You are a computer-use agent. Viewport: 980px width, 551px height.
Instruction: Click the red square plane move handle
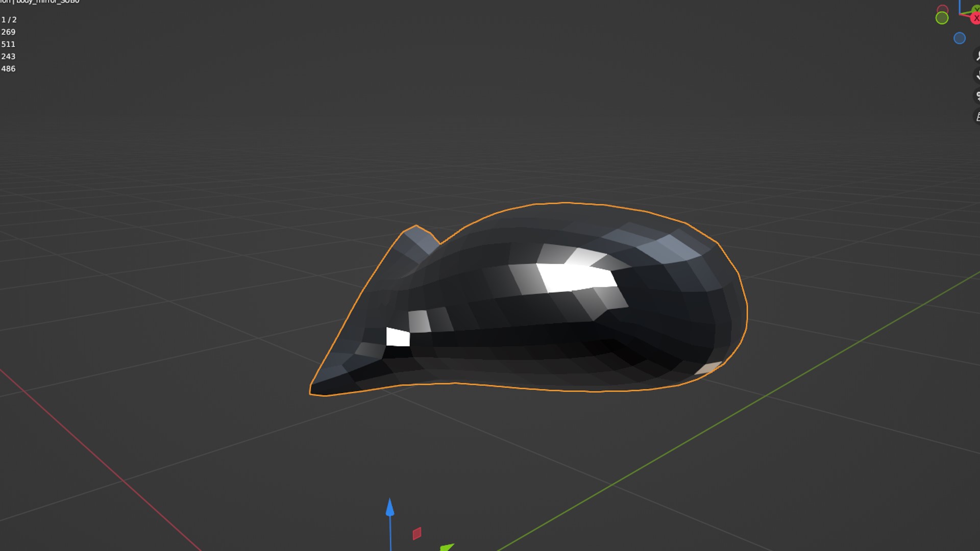pos(417,534)
